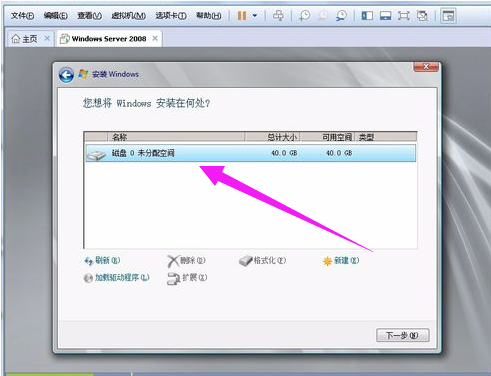Open the 编辑(E) menu
Screen dimensions: 491x376
[56, 16]
